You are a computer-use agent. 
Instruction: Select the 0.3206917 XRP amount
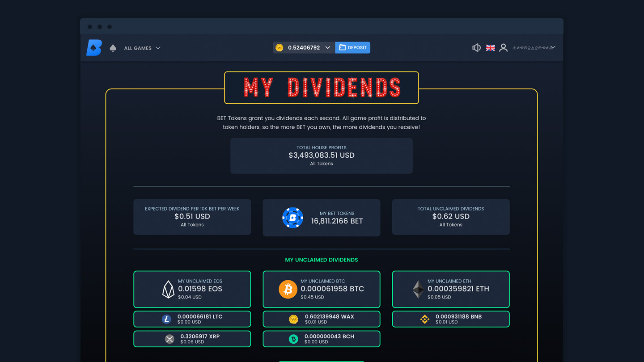coord(200,336)
